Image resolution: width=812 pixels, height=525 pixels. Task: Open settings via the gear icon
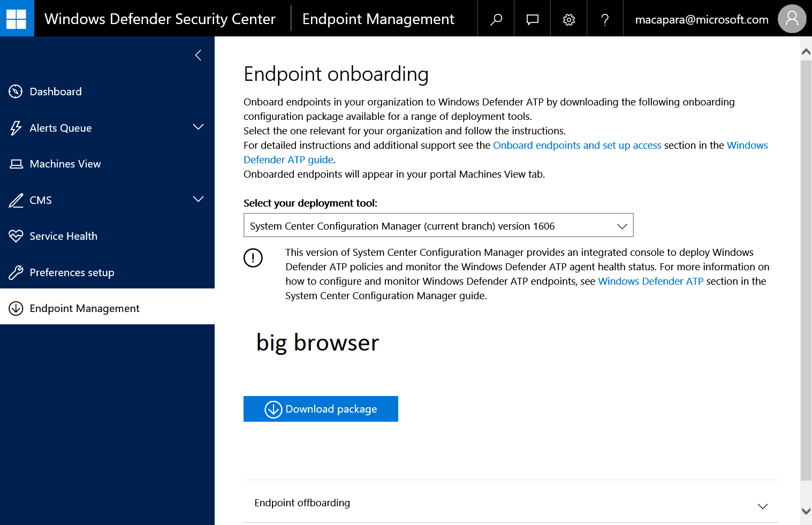568,19
